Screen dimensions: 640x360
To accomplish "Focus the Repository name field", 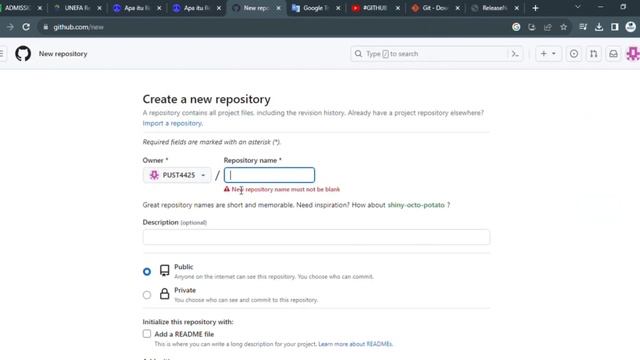I will [x=269, y=175].
